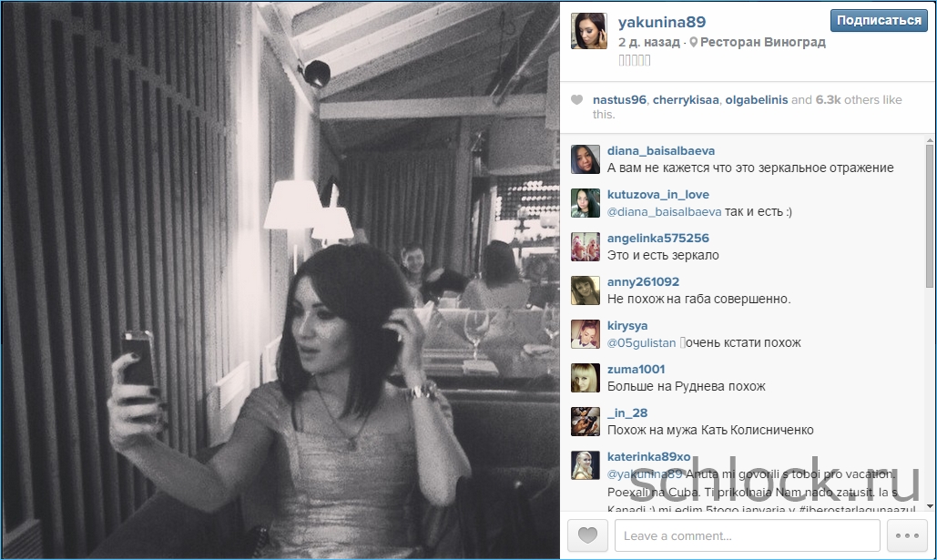Click the comments scrollbar up arrow
Image resolution: width=937 pixels, height=560 pixels.
(x=929, y=140)
